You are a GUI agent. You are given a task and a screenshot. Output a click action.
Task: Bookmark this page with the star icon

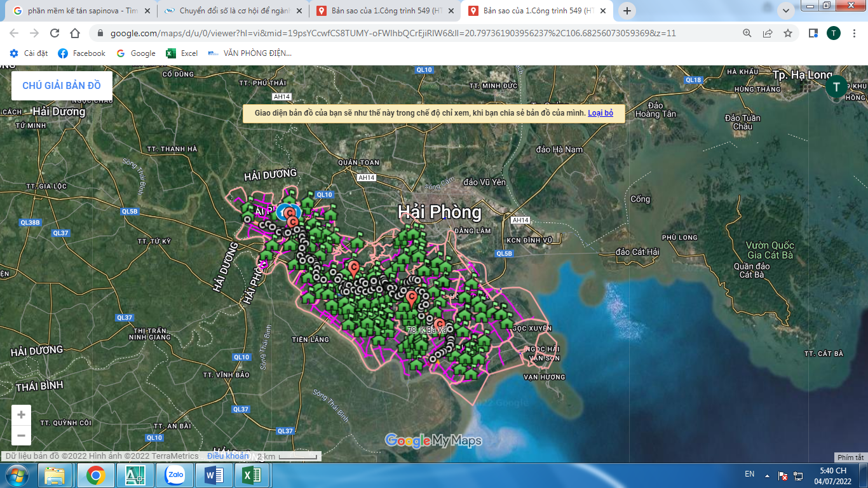tap(788, 33)
